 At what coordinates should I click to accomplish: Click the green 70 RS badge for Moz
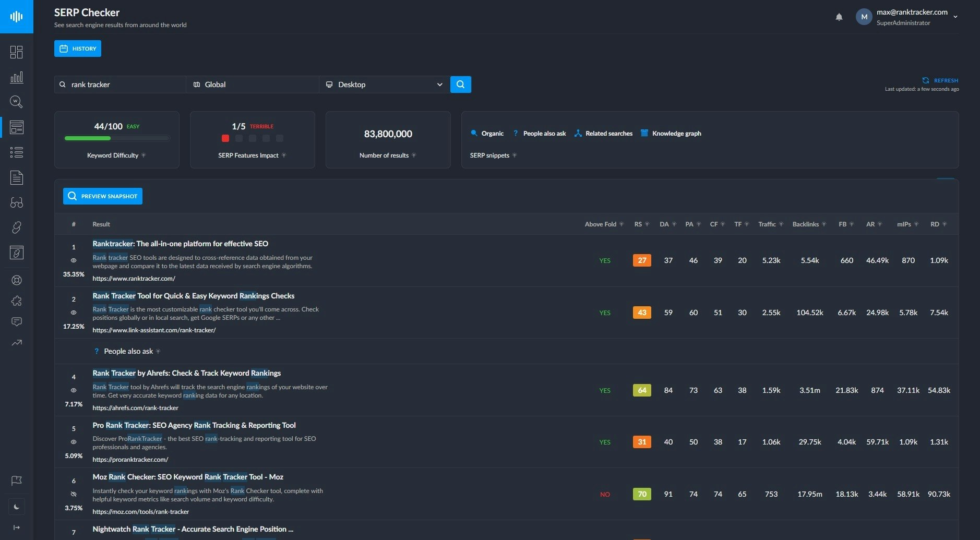[x=642, y=494]
